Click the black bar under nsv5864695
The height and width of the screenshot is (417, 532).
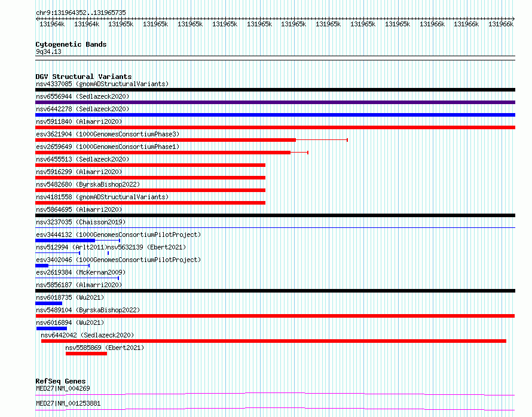point(275,215)
